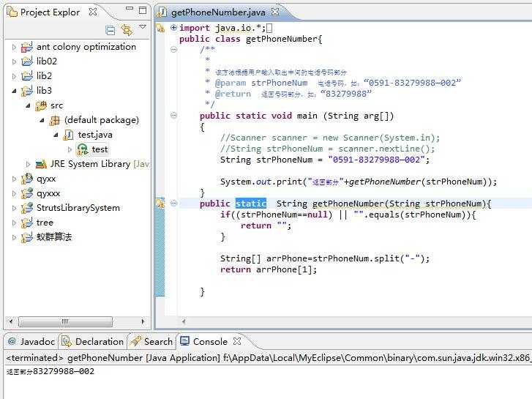Click the test class icon
Image resolution: width=532 pixels, height=399 pixels.
tap(83, 149)
